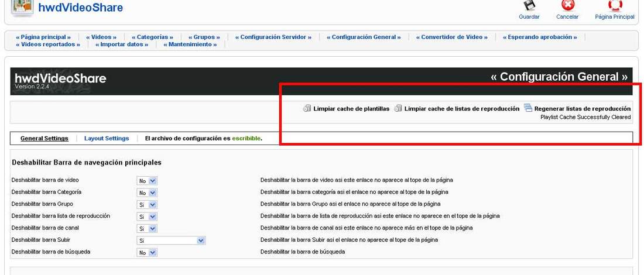Open Deshabilitar barra de canal dropdown
The image size is (644, 275).
tap(146, 229)
